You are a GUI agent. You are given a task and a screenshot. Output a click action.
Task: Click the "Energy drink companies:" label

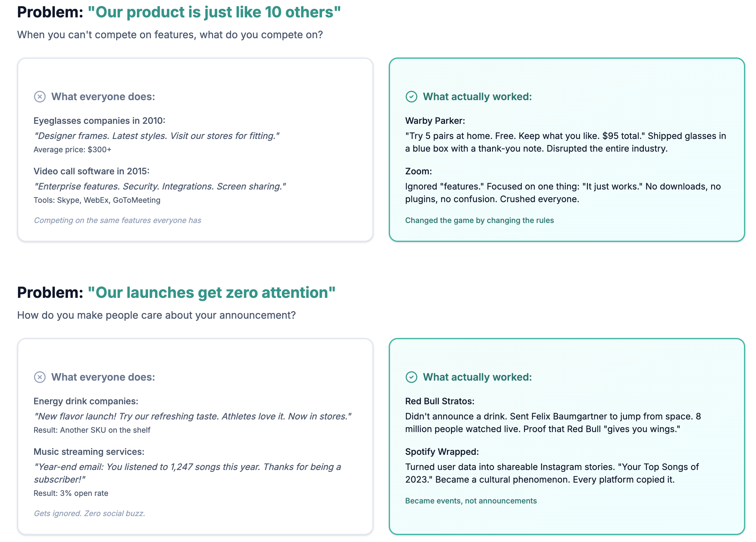tap(86, 401)
